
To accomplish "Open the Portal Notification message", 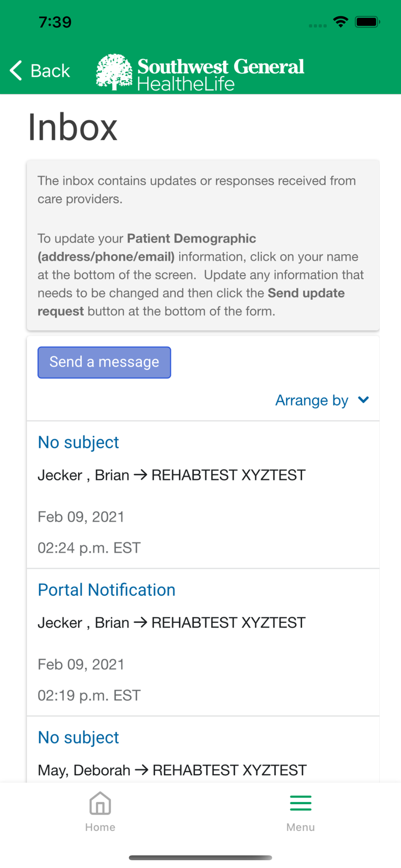I will coord(107,590).
